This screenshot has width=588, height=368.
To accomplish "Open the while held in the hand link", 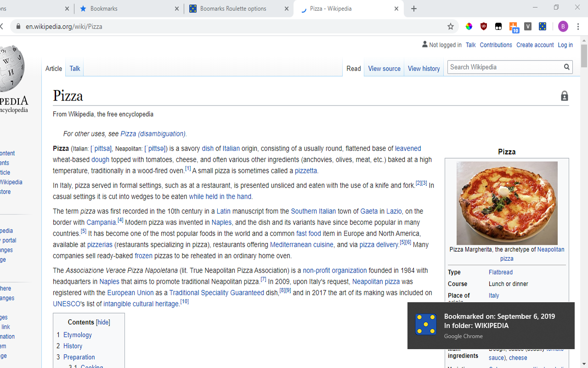I will [x=220, y=196].
